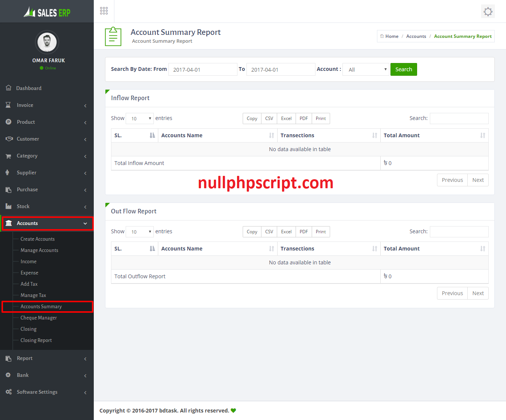This screenshot has width=506, height=420.
Task: Click the Dashboard home icon in sidebar
Action: pos(9,88)
